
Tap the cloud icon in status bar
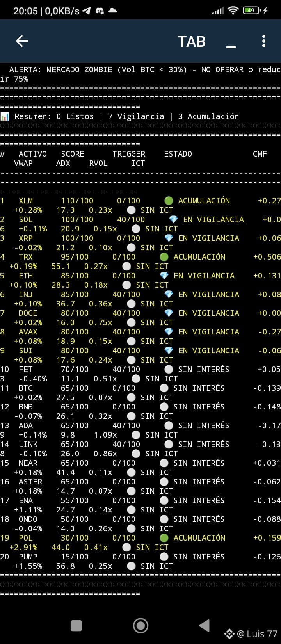pos(113,11)
